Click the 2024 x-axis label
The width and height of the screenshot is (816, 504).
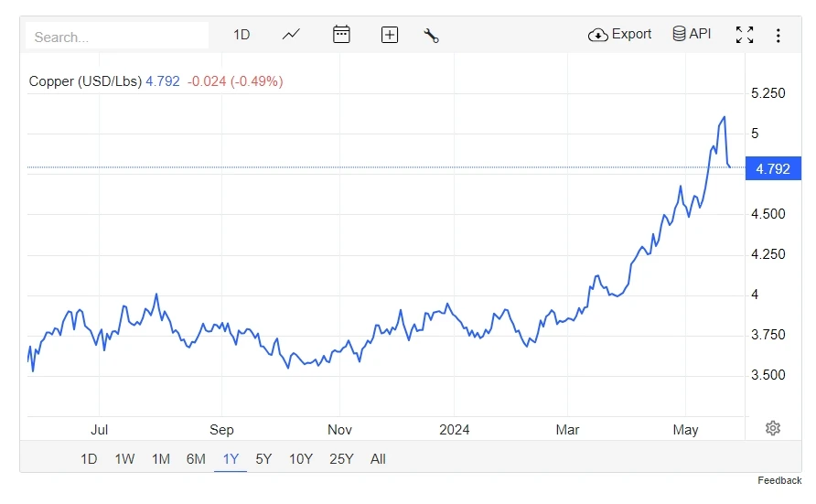[455, 430]
